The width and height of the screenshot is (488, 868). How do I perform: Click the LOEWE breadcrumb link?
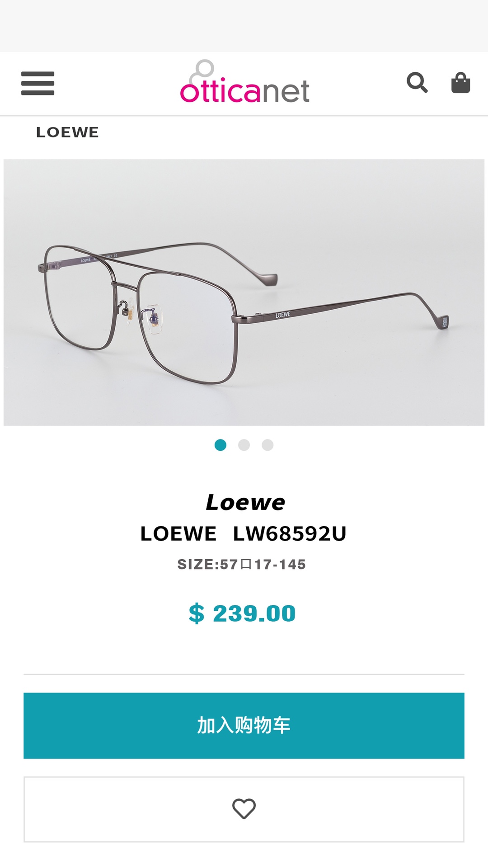(x=67, y=132)
